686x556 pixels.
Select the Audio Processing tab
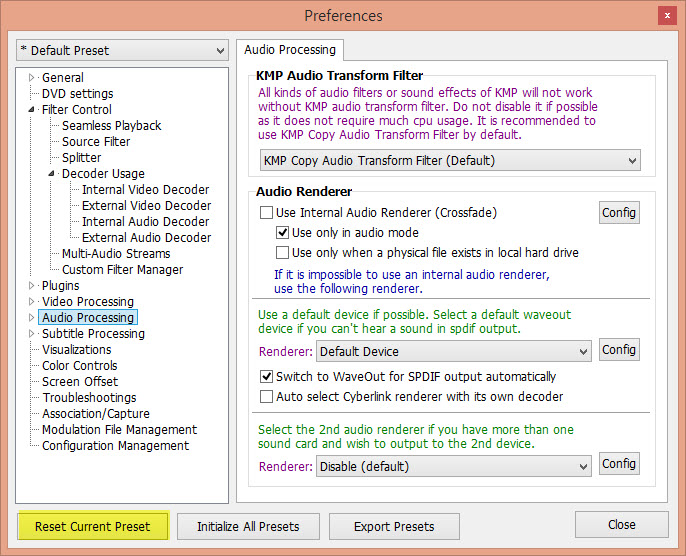click(x=290, y=50)
